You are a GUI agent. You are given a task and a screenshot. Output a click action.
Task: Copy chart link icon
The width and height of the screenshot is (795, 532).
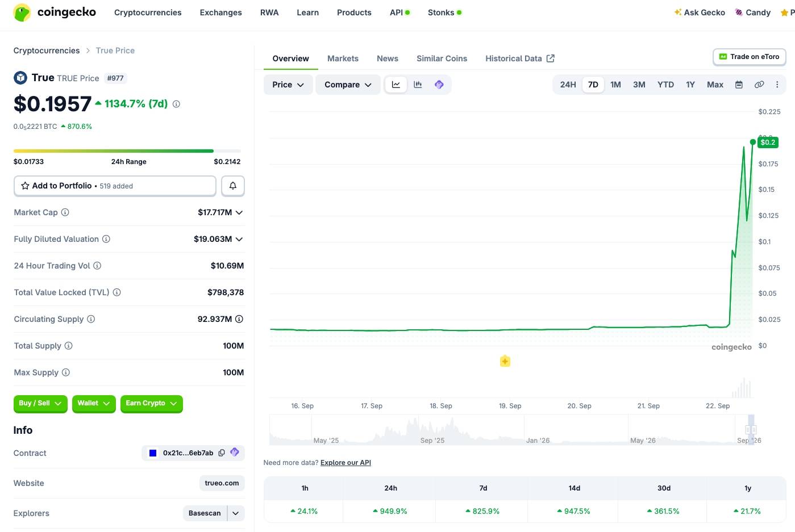point(759,85)
